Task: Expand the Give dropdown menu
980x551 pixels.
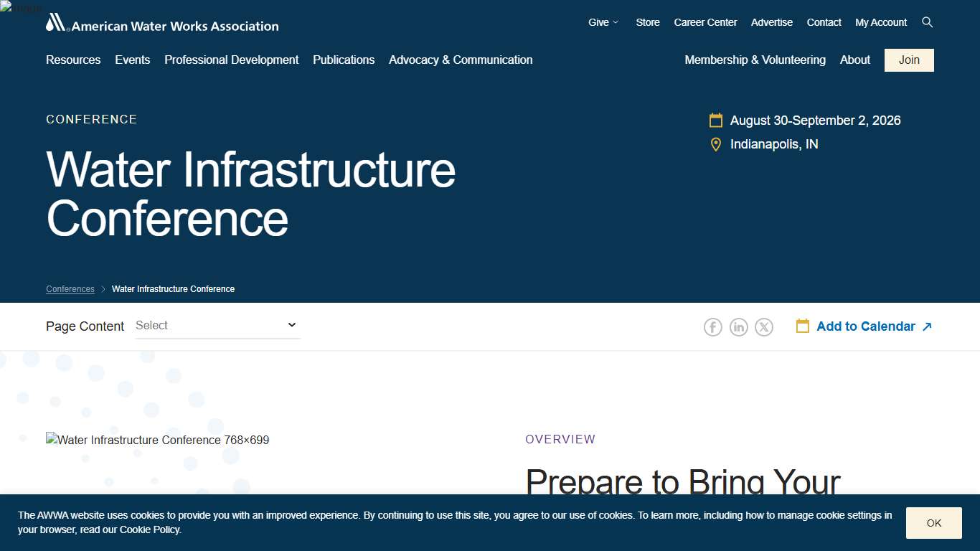Action: [x=603, y=22]
